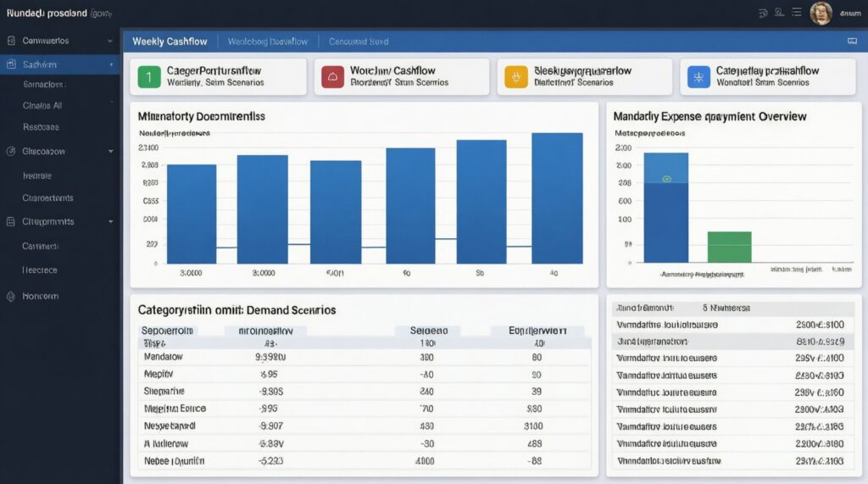Select the highlighted sidebar item in the left menu
The height and width of the screenshot is (484, 868).
[59, 64]
